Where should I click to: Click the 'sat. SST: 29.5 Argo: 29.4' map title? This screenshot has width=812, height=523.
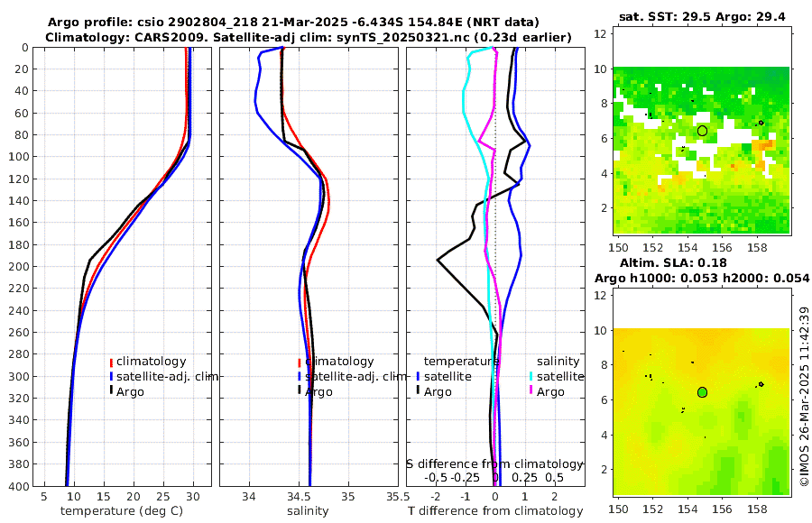(x=702, y=17)
